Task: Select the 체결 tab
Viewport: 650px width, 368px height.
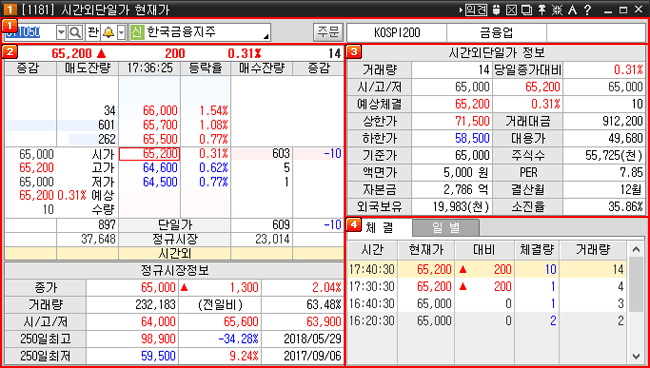Action: coord(380,227)
